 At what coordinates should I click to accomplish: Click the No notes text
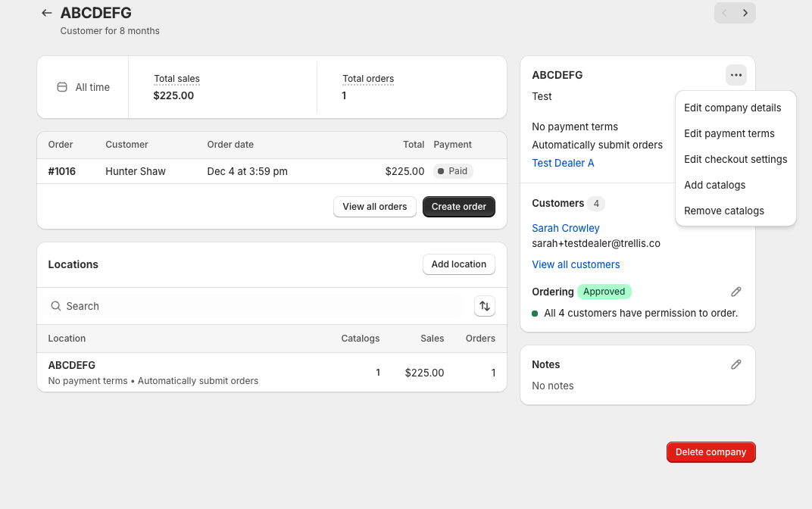click(552, 386)
